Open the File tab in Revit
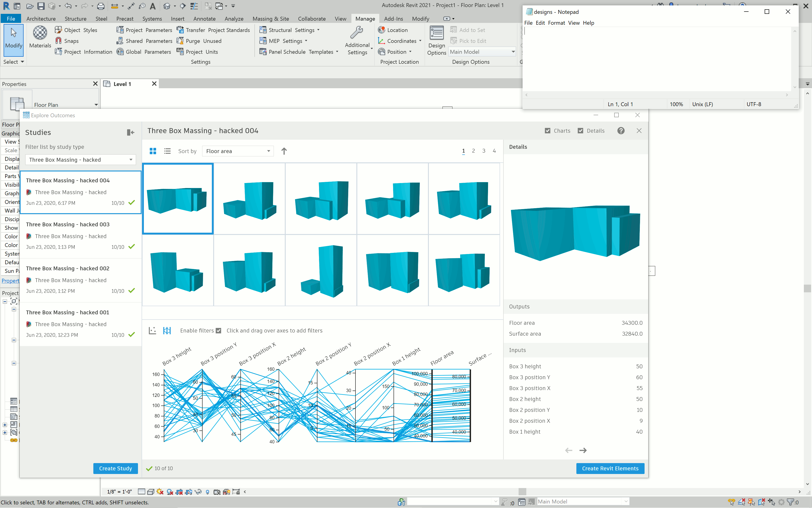 [x=11, y=19]
